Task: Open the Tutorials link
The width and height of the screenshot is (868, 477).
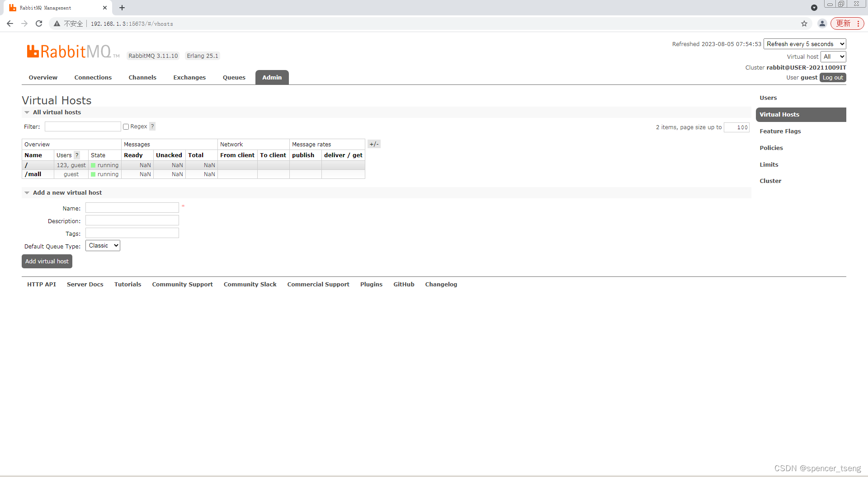Action: pos(127,284)
